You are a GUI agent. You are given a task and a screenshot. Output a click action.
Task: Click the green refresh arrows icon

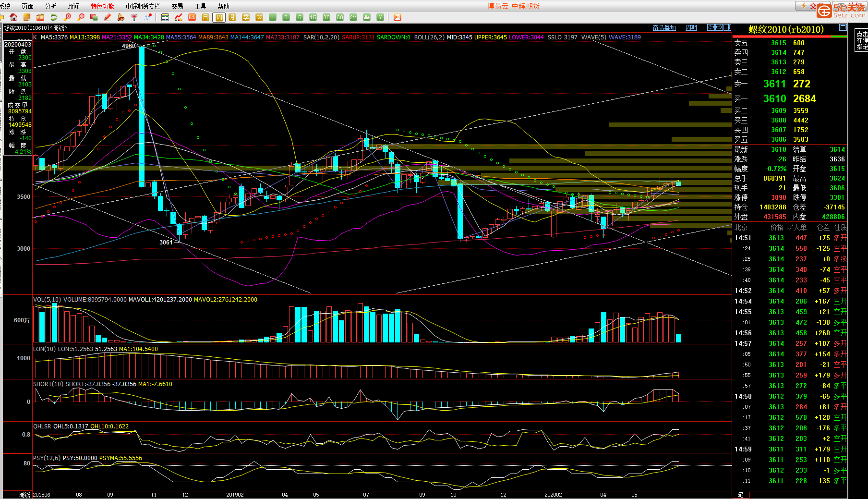click(x=54, y=17)
